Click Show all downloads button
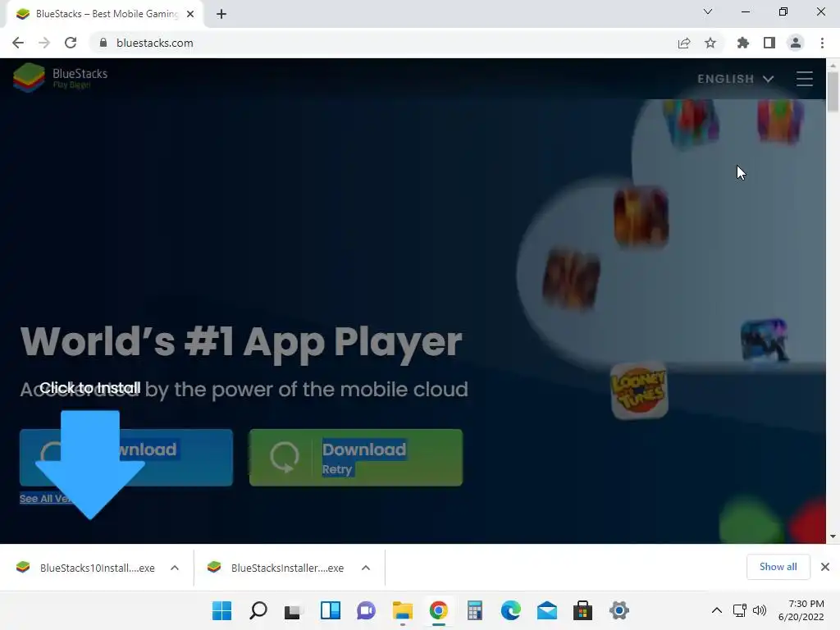The width and height of the screenshot is (840, 630). (778, 567)
